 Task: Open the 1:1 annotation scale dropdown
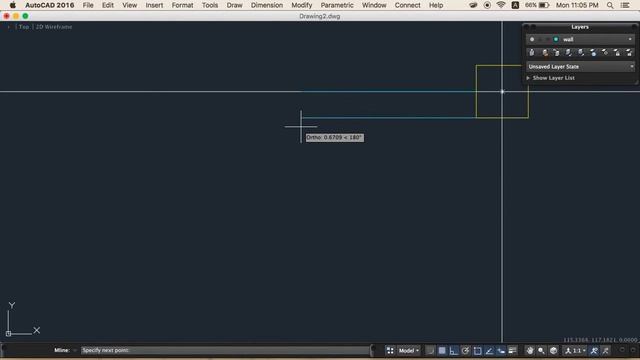click(x=576, y=351)
